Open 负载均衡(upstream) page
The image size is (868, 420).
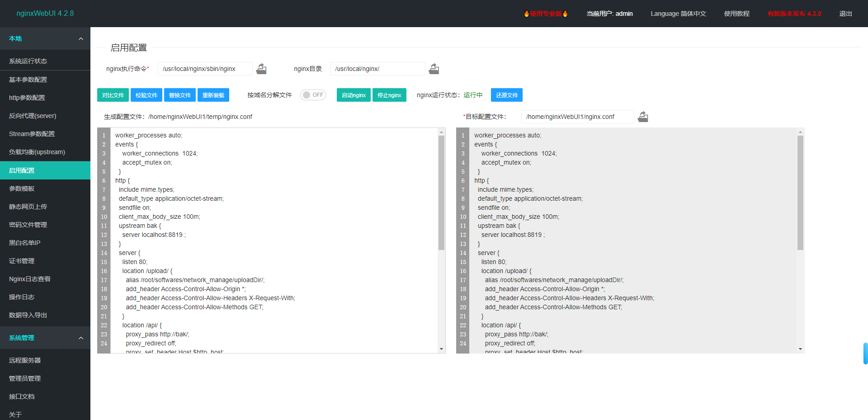(x=45, y=152)
